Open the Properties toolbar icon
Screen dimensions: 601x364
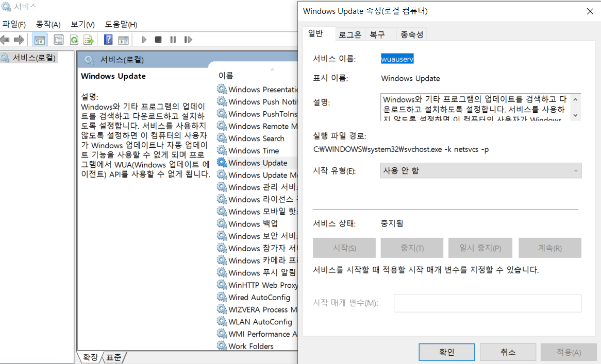tap(59, 40)
